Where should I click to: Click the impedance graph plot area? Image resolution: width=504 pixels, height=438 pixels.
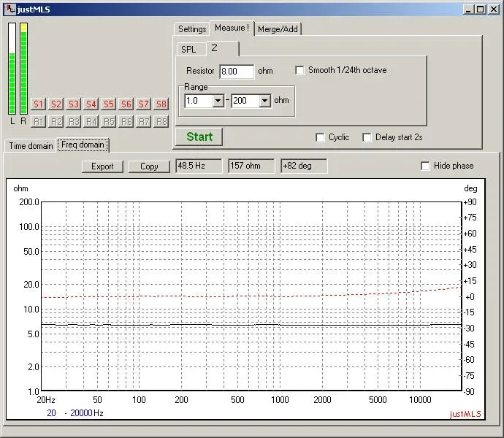(252, 296)
